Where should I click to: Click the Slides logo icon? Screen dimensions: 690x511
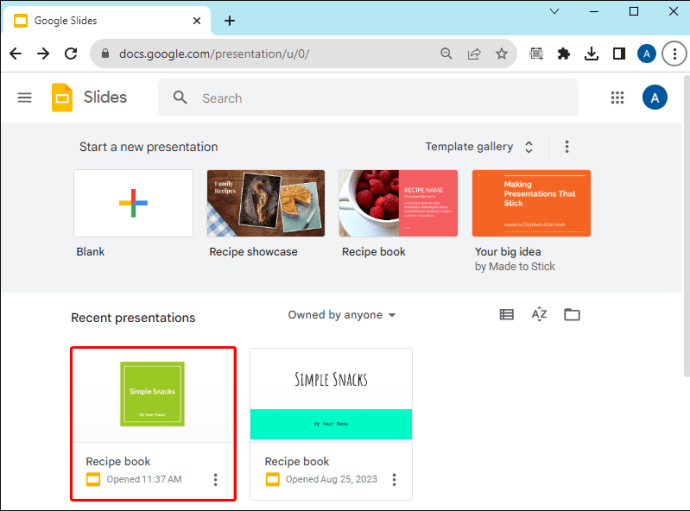62,97
